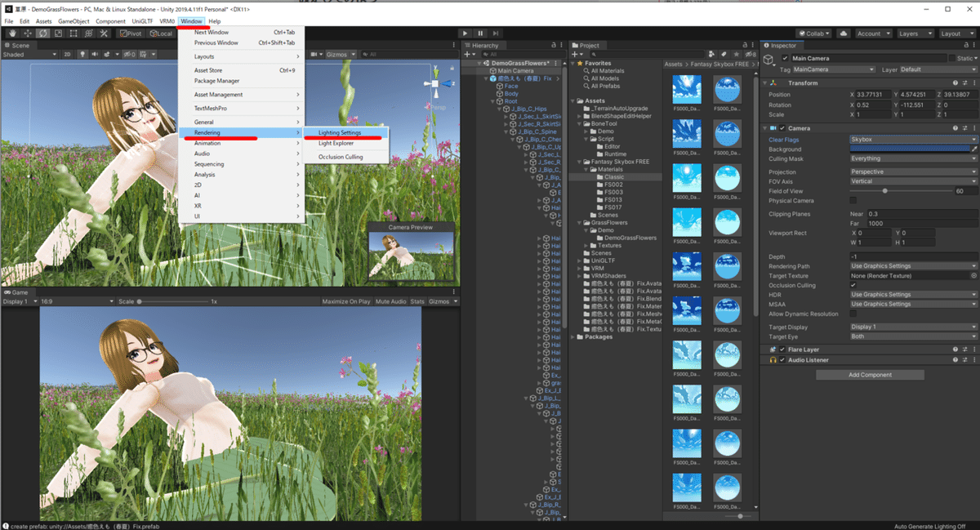Toggle the Pivot handle position button
Viewport: 980px width, 530px height.
(131, 33)
